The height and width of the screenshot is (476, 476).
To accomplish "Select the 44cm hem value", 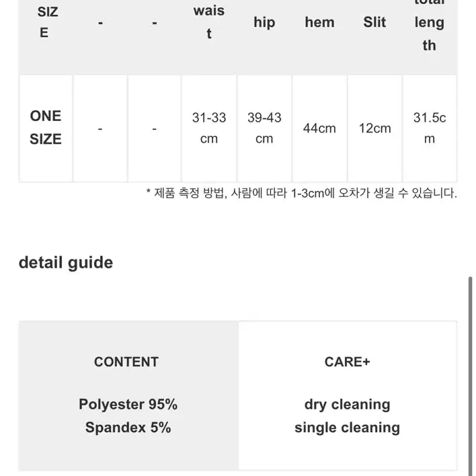I will coord(319,128).
